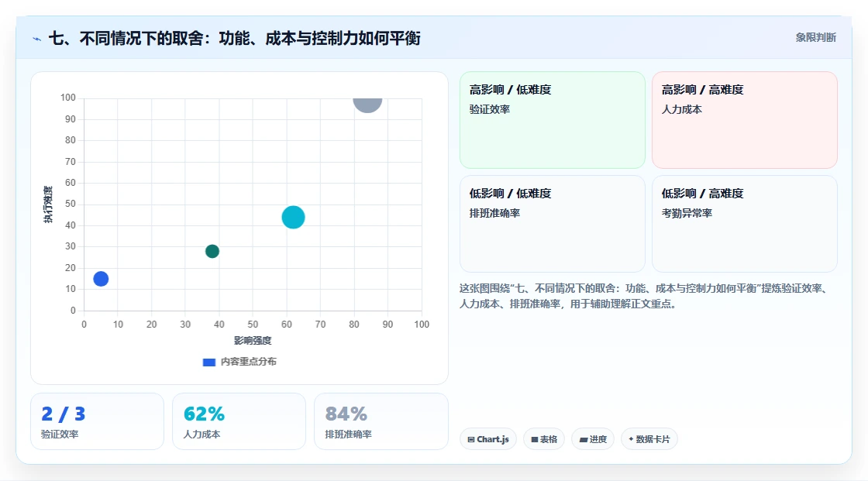
Task: Select the blue bubble near bottom-left of chart
Action: (101, 279)
